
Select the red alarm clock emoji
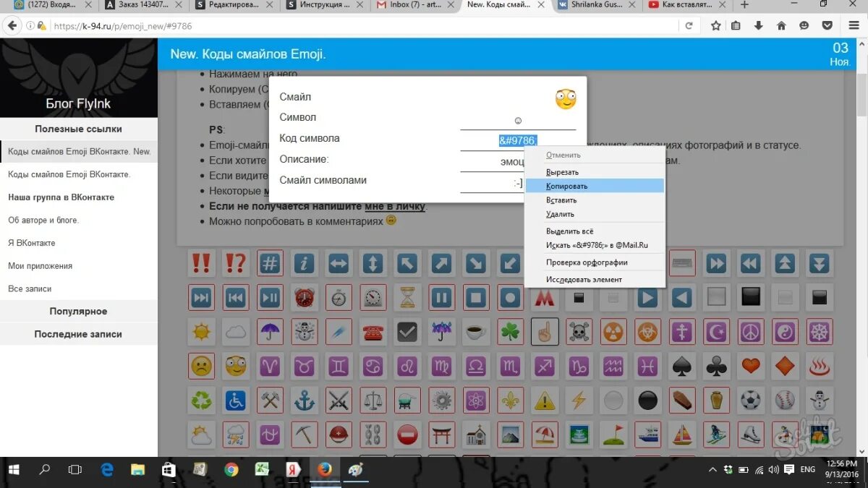[x=304, y=297]
